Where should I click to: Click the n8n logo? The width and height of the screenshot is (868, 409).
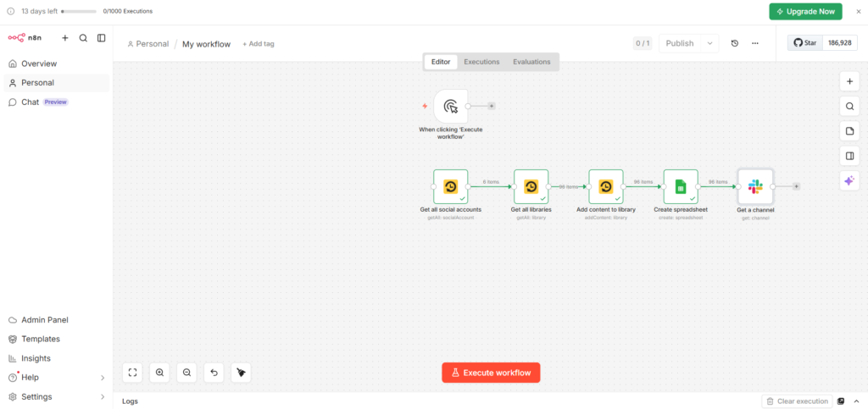25,38
